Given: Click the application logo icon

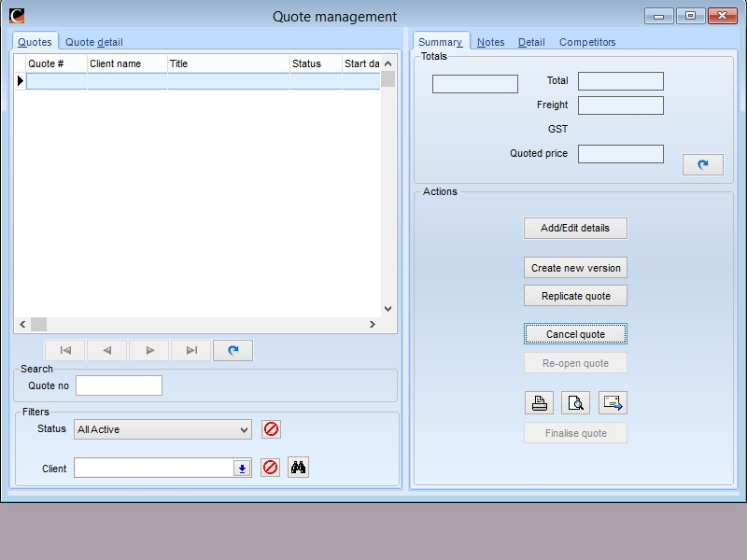Looking at the screenshot, I should click(17, 16).
